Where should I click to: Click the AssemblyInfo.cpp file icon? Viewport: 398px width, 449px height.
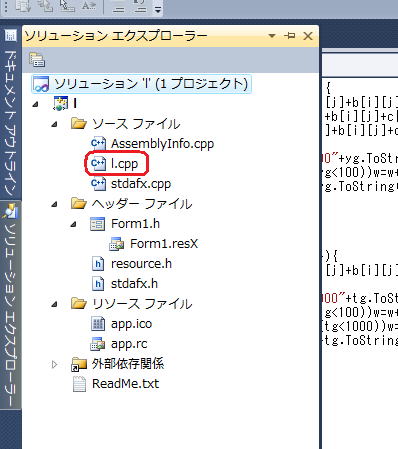[98, 144]
